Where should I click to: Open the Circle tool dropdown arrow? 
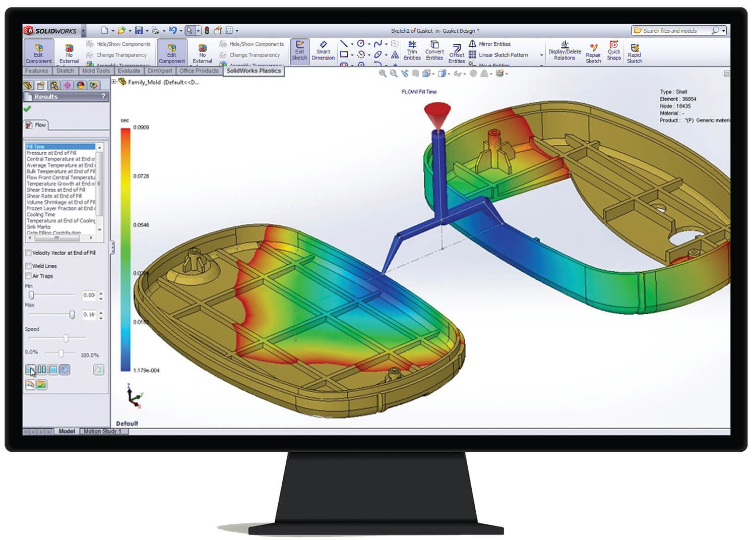(369, 44)
